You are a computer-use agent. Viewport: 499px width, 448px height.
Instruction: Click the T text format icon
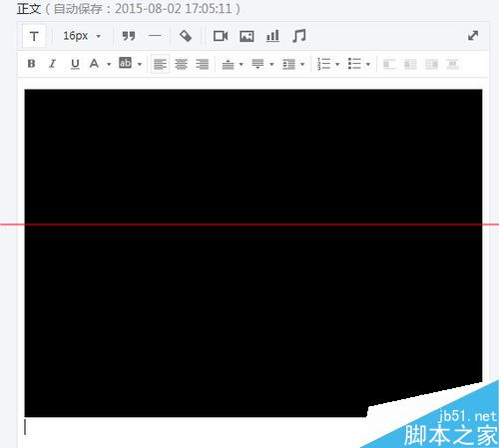click(x=34, y=36)
